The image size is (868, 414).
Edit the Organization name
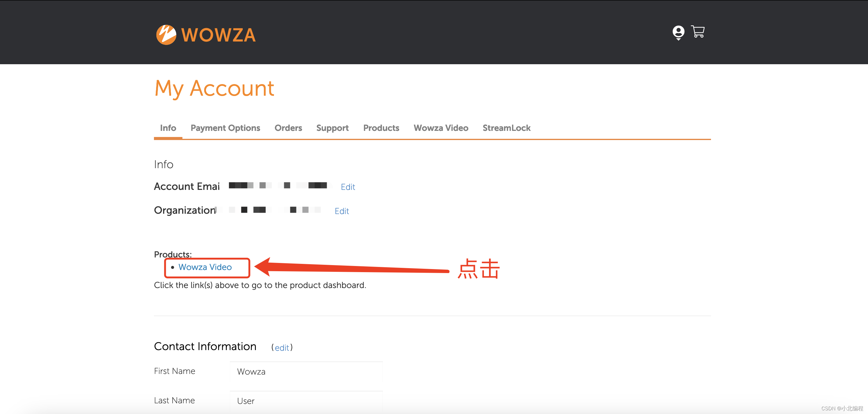point(341,211)
